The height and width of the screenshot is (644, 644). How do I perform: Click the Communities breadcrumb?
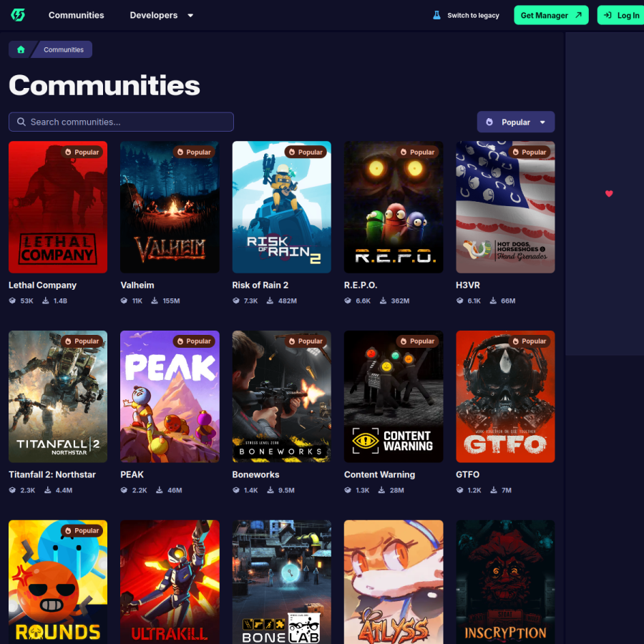64,49
